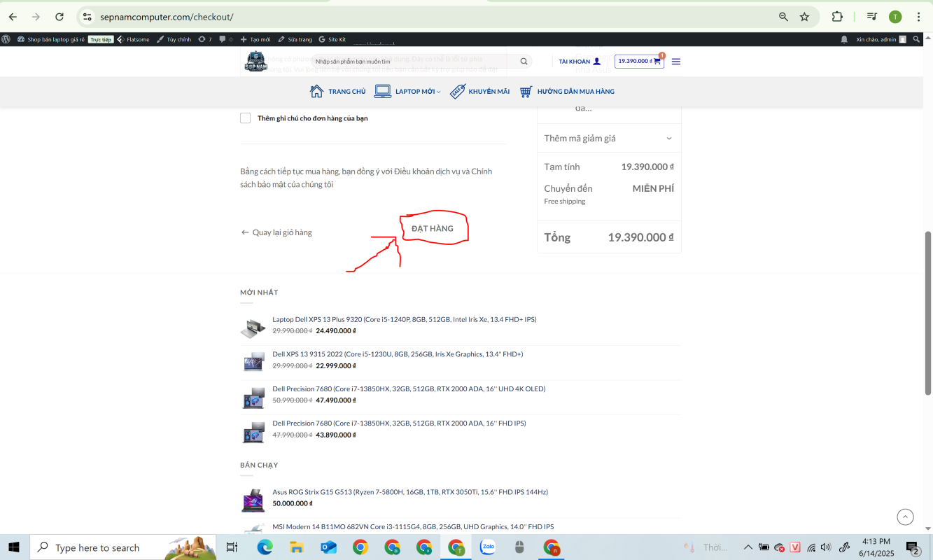Open Chrome zoom magnifier in address bar

click(784, 17)
